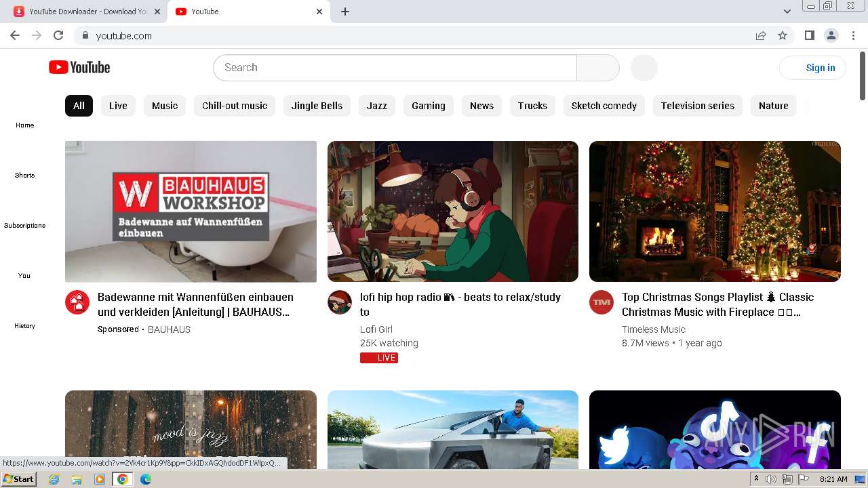
Task: Open the BAUHAUS Workshop video thumbnail
Action: click(191, 211)
